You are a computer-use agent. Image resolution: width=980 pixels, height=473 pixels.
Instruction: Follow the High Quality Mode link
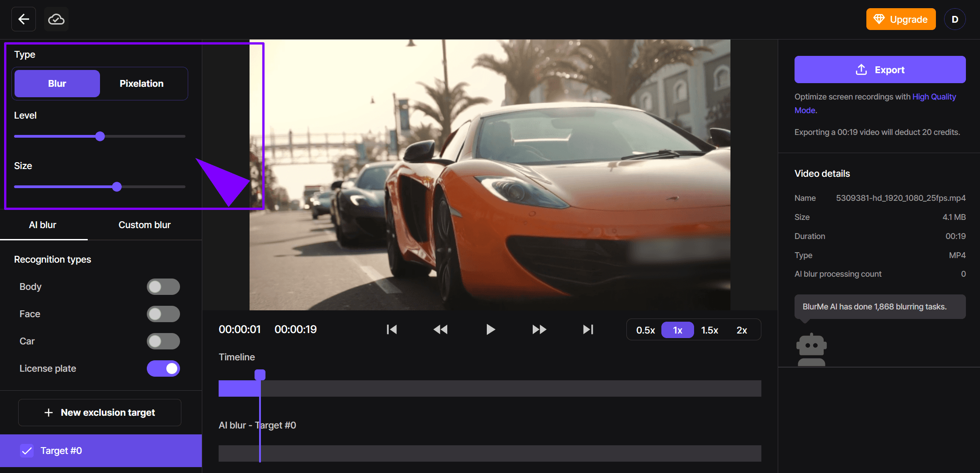934,97
